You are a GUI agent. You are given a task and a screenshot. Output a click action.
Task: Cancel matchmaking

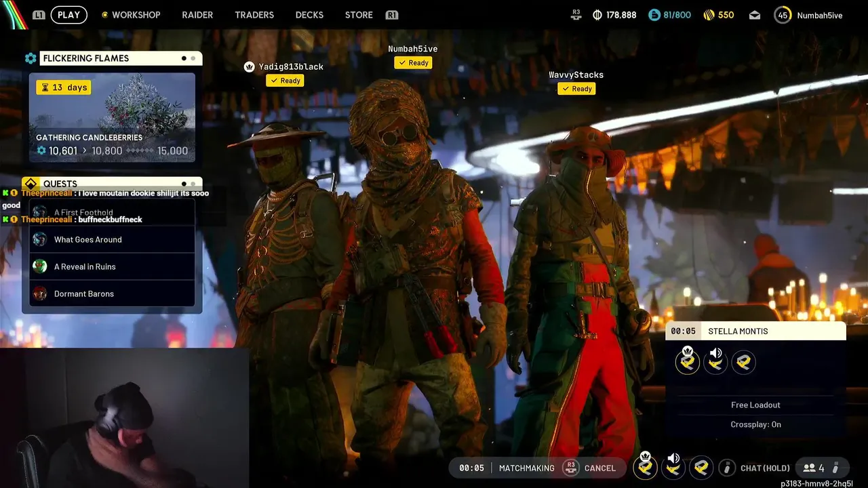click(x=600, y=468)
